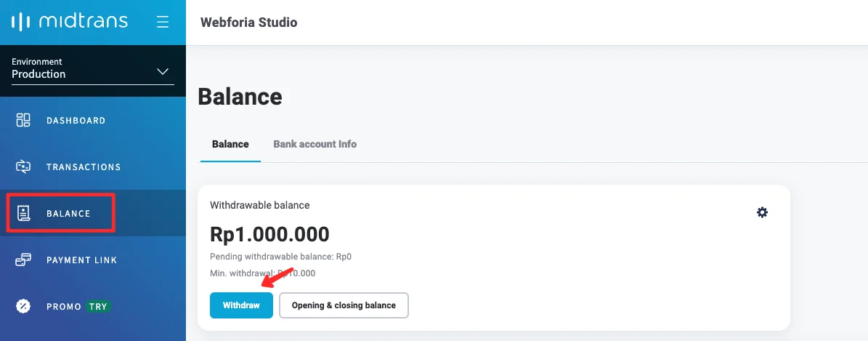The width and height of the screenshot is (868, 341).
Task: Click the green TRY badge beside Promo
Action: pyautogui.click(x=98, y=306)
